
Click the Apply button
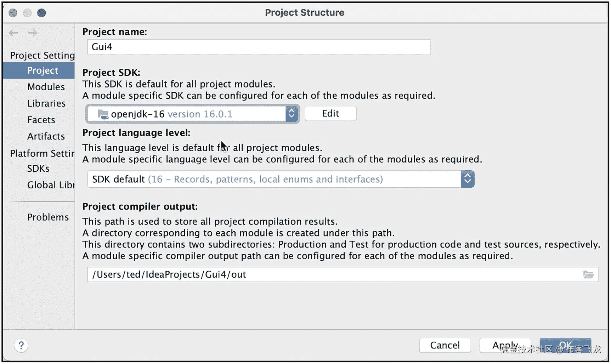[x=505, y=345]
